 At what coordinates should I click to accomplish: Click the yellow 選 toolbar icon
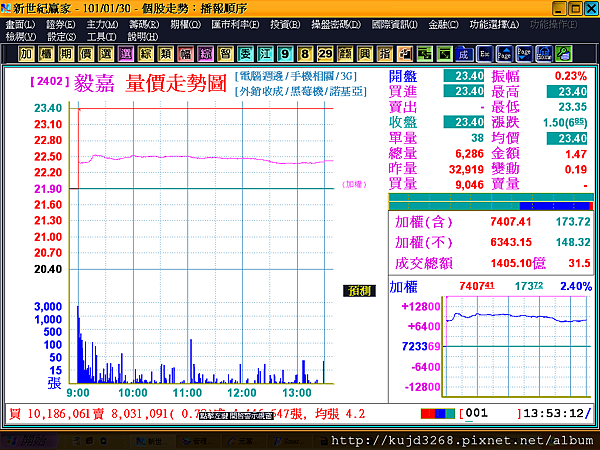tap(106, 54)
